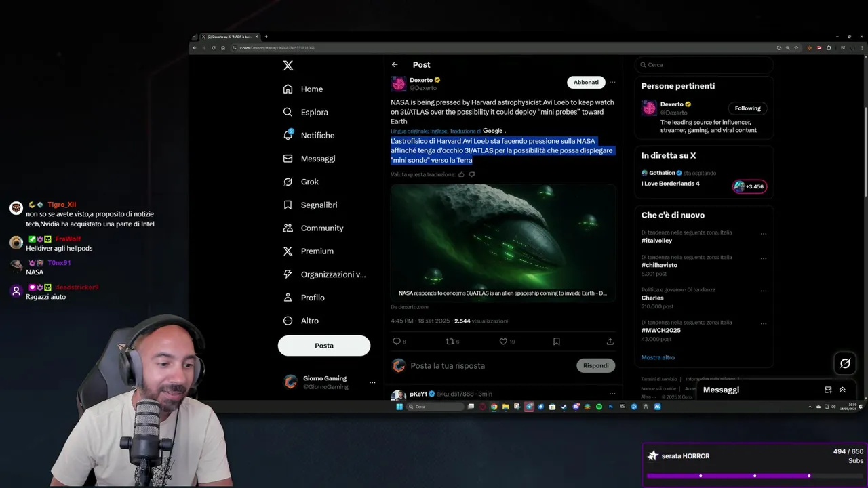868x488 pixels.
Task: Open Steam from the taskbar
Action: pyautogui.click(x=564, y=407)
